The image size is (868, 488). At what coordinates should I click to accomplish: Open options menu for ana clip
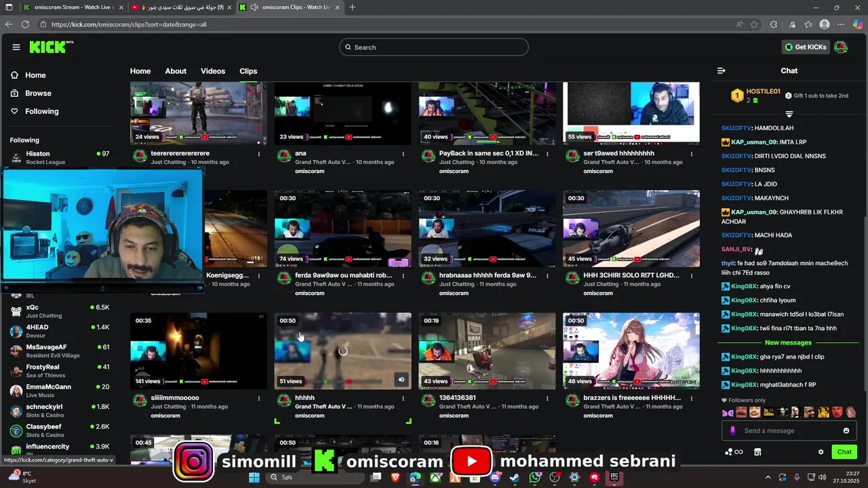click(403, 154)
